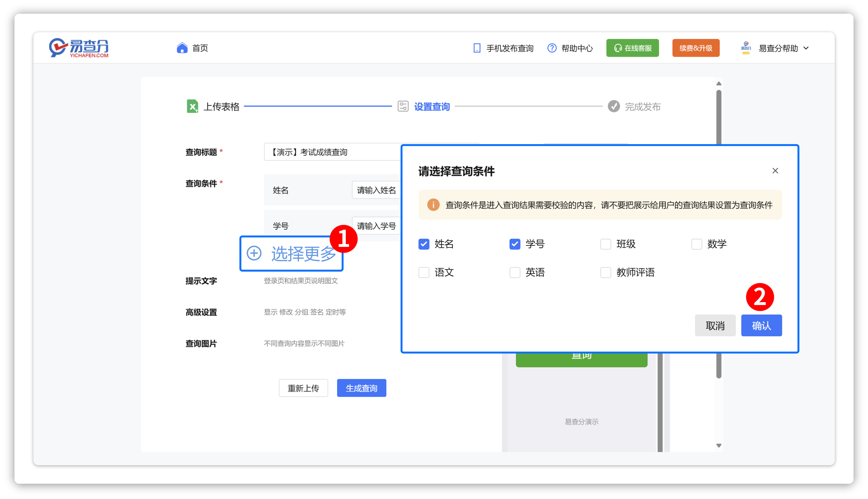Click the scrollbar down arrow

(x=718, y=445)
